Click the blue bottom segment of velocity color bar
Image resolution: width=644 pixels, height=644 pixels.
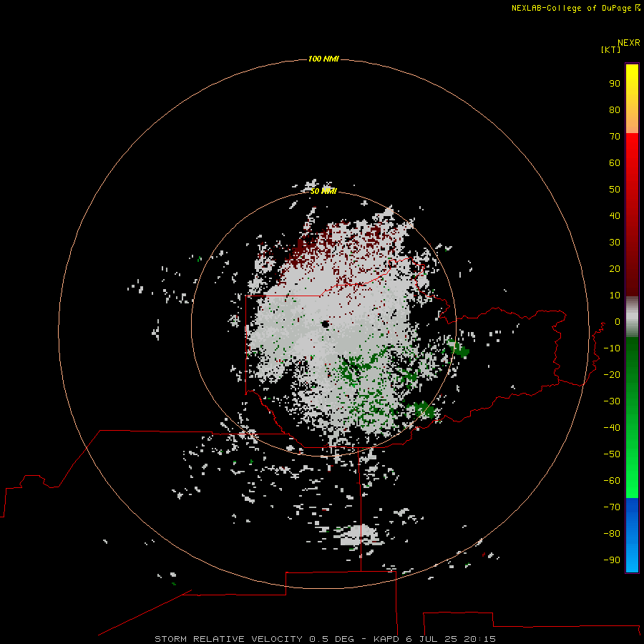pos(632,535)
